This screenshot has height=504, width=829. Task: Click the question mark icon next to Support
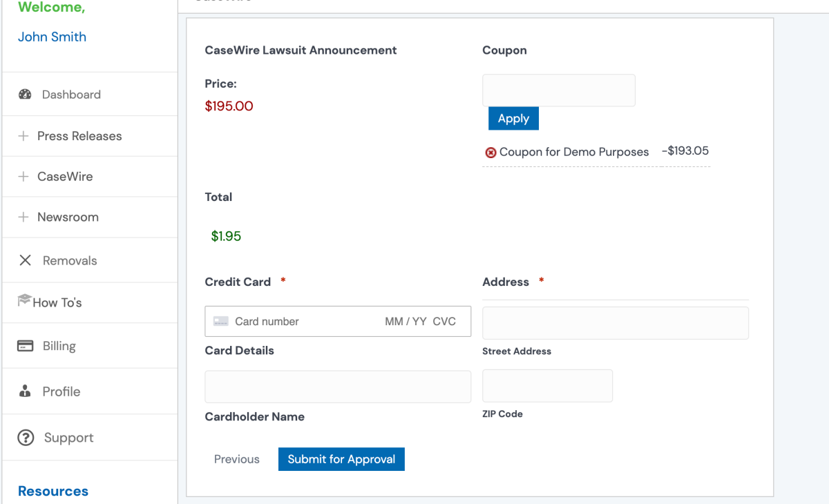point(25,437)
